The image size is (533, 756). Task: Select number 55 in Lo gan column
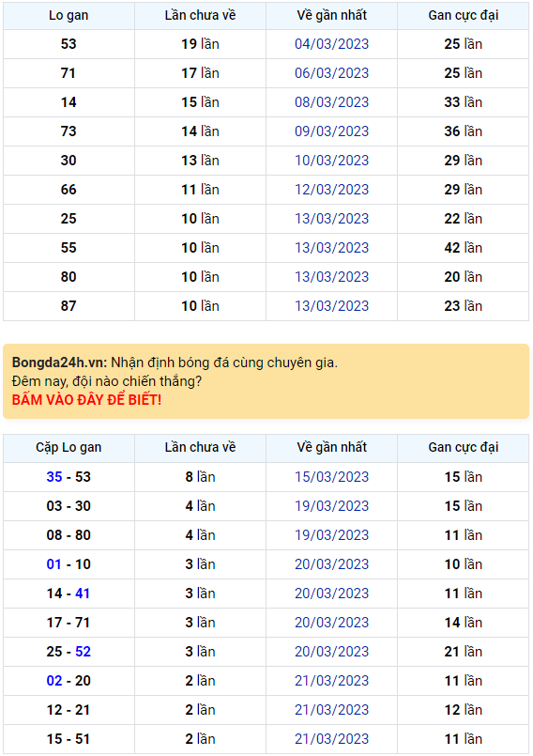(x=69, y=247)
